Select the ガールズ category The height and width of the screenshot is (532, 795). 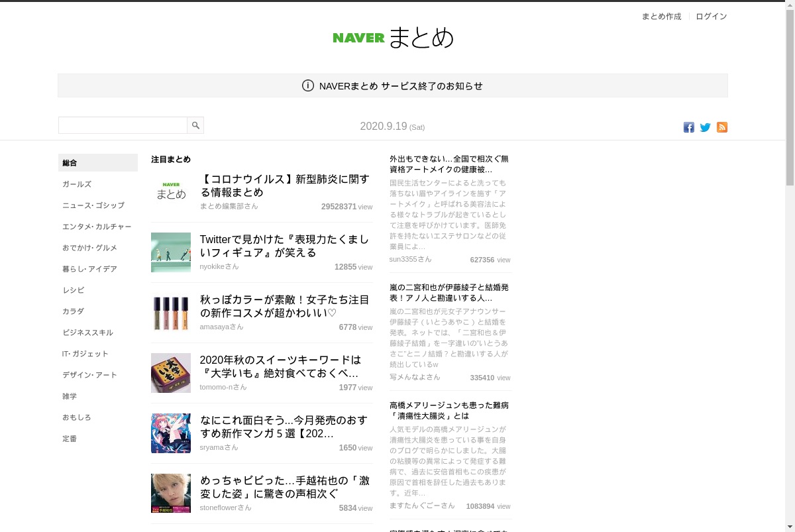[x=77, y=184]
